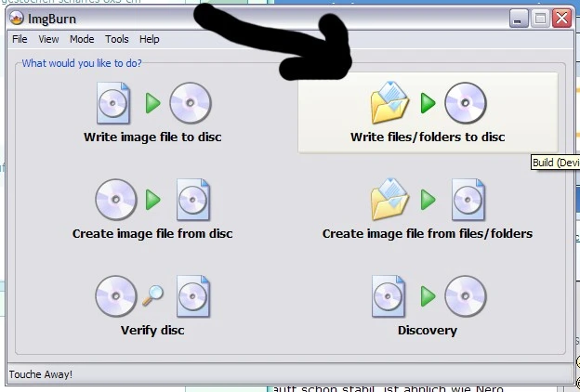The image size is (580, 392).
Task: Choose 'Write image file to disc' label
Action: (x=152, y=137)
